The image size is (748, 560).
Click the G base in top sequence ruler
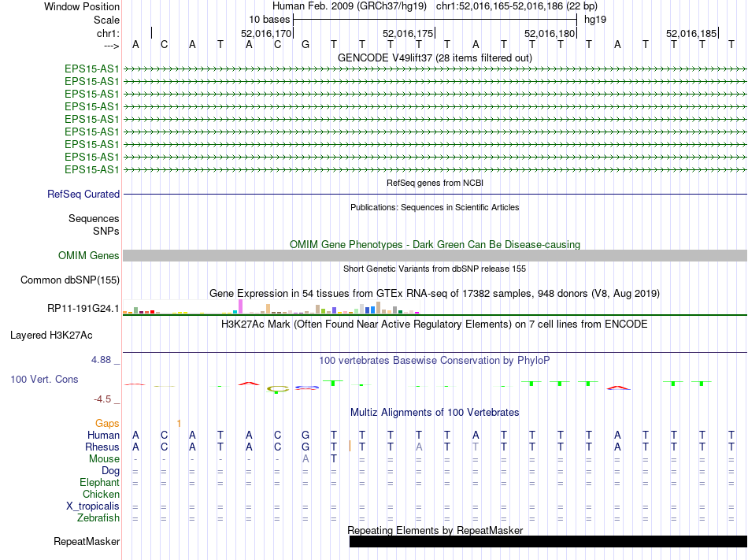[305, 45]
